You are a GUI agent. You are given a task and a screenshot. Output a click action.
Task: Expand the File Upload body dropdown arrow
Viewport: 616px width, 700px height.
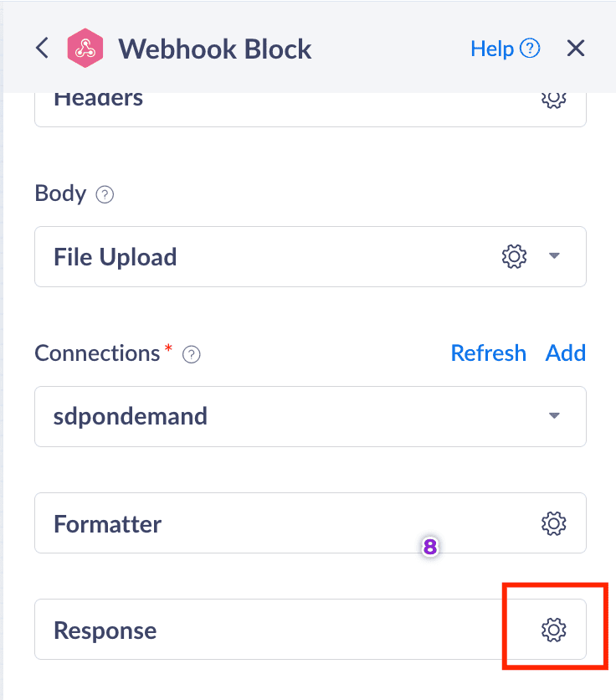pos(553,256)
